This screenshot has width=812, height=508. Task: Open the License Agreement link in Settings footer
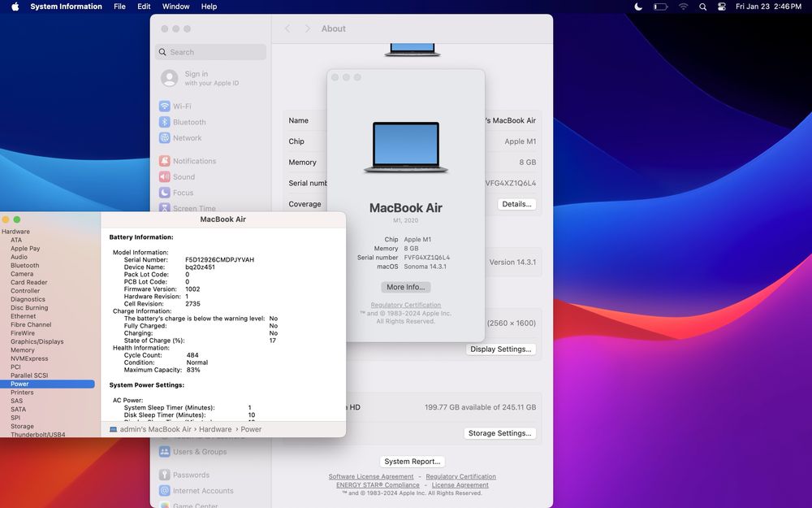click(460, 485)
